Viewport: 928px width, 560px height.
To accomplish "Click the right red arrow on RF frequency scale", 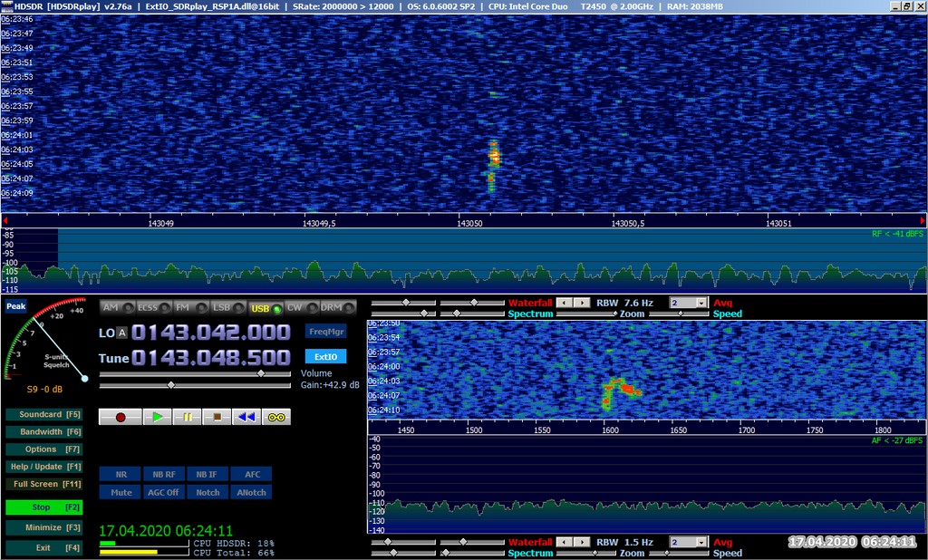I will click(x=922, y=220).
